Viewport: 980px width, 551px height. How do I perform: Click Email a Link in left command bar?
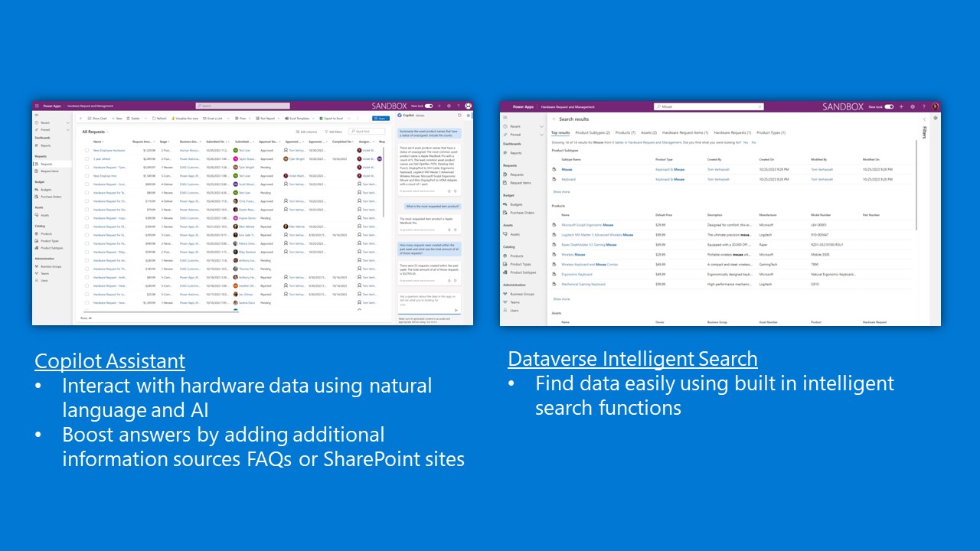[x=212, y=119]
